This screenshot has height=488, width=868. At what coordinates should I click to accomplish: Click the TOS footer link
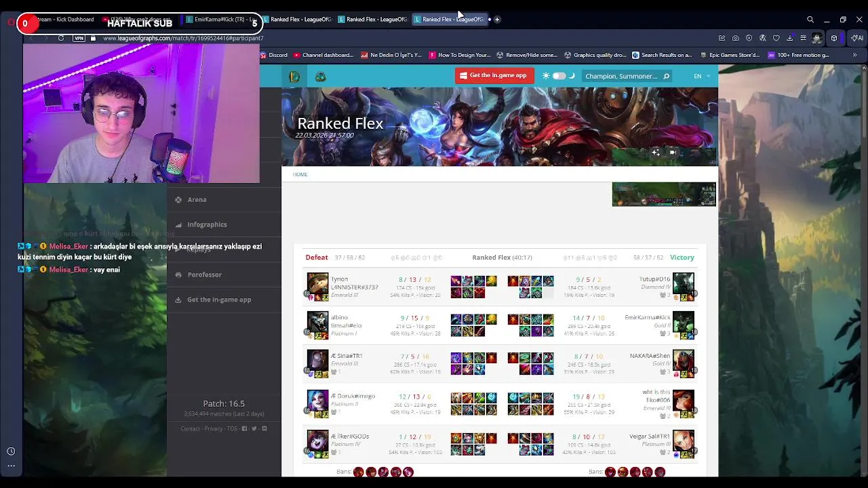coord(232,428)
